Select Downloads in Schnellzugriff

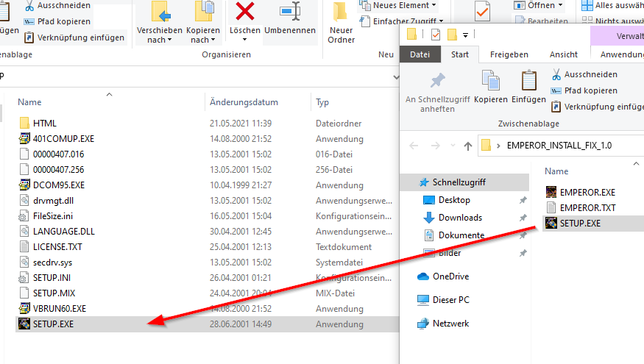[x=460, y=218]
